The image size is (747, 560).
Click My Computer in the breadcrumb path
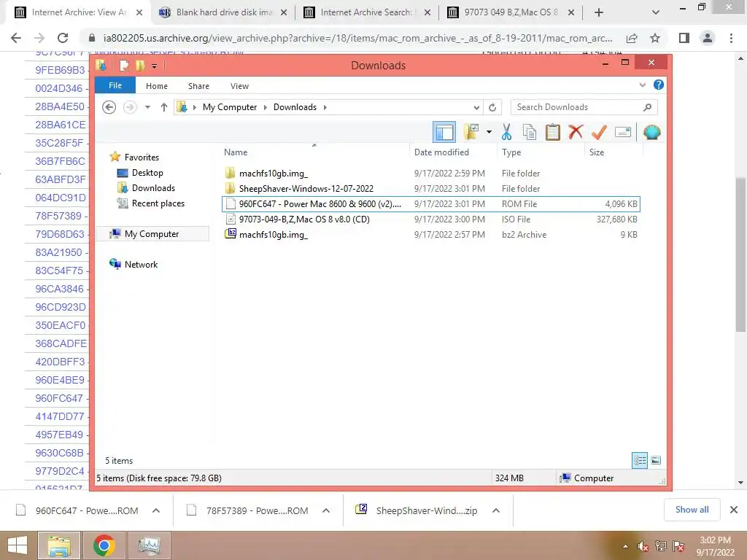point(230,107)
